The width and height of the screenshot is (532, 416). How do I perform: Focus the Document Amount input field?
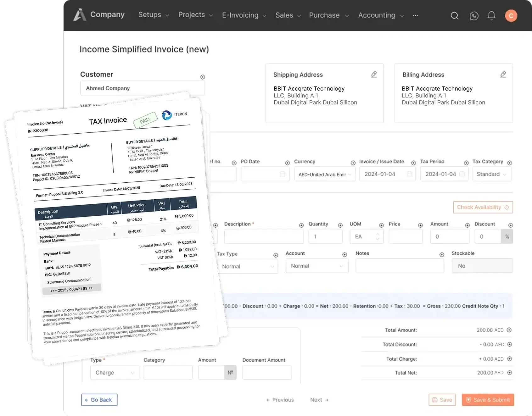[267, 373]
